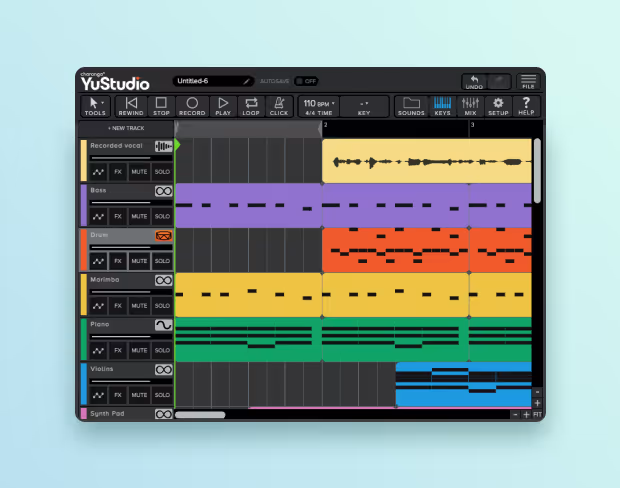The image size is (620, 488).
Task: Toggle the Autosave switch
Action: coord(306,81)
